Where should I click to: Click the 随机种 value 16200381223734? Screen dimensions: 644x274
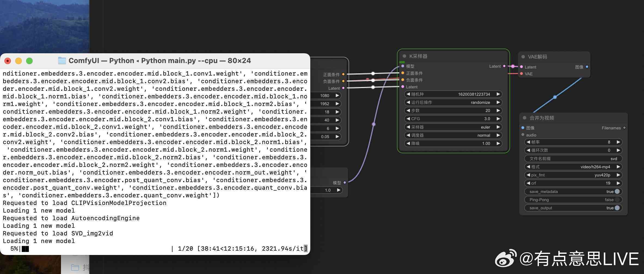click(474, 94)
